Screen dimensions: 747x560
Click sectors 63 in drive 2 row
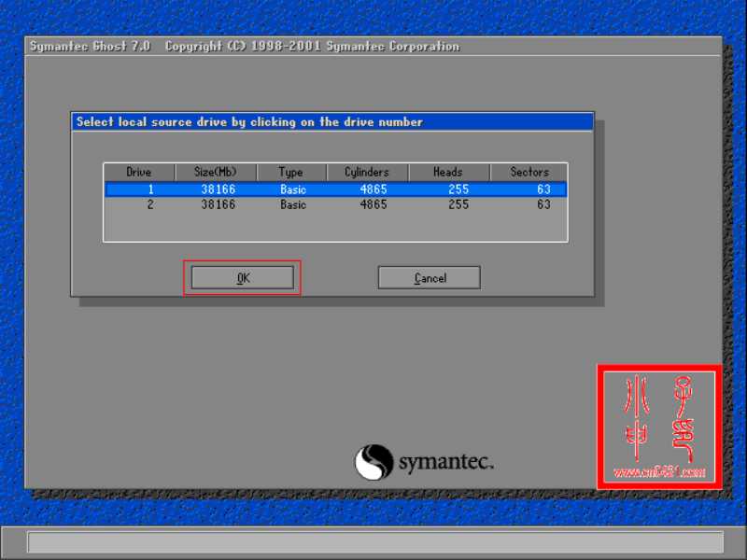543,204
